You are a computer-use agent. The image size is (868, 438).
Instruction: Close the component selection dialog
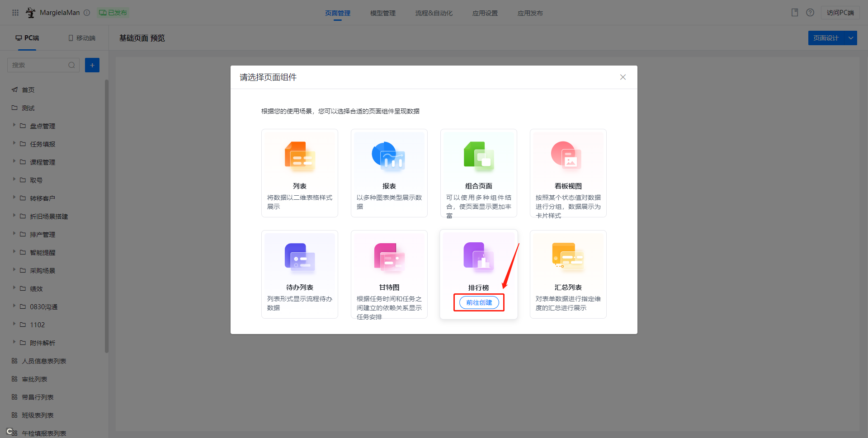click(x=623, y=77)
